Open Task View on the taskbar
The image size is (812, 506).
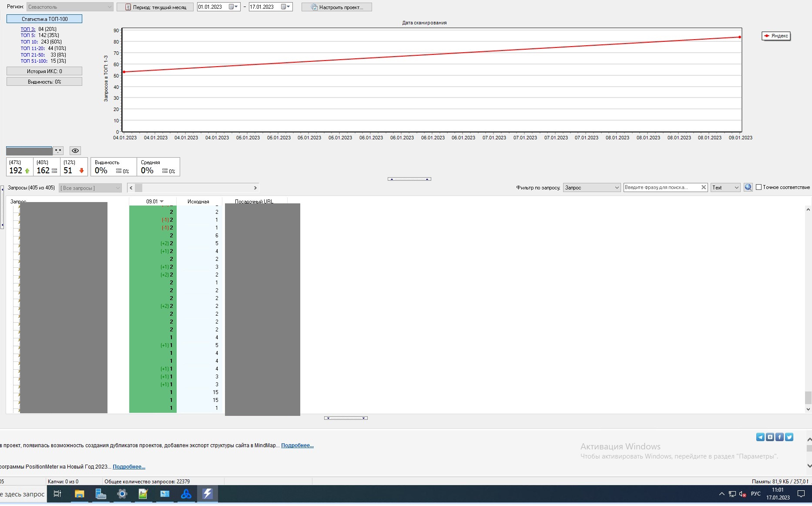[57, 494]
